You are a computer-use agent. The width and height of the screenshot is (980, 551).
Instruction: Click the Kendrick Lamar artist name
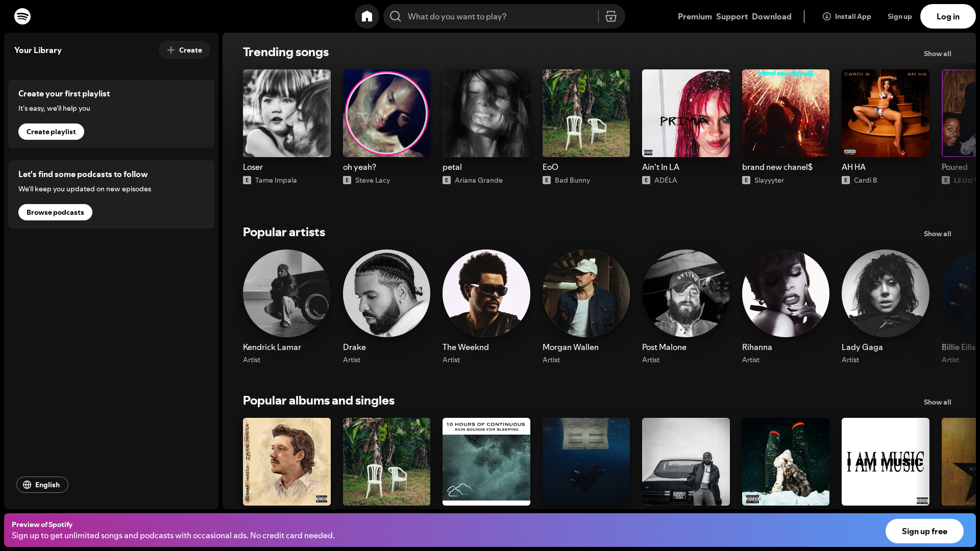click(x=272, y=347)
